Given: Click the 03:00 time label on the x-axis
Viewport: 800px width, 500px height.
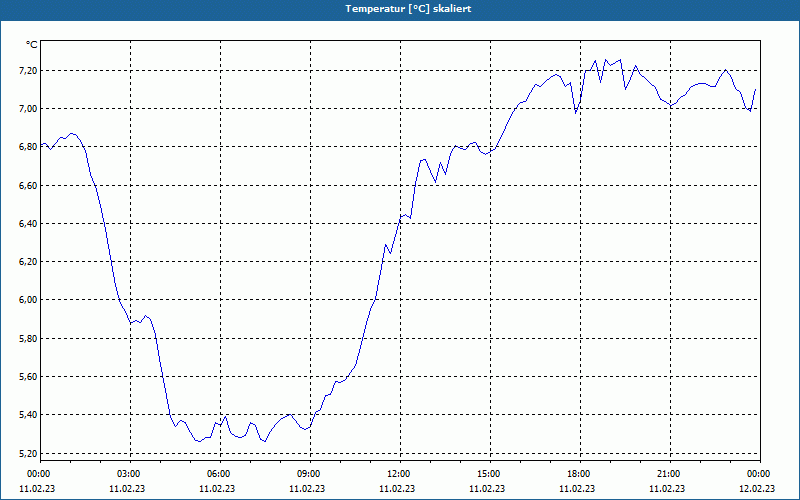Looking at the screenshot, I should click(x=130, y=474).
